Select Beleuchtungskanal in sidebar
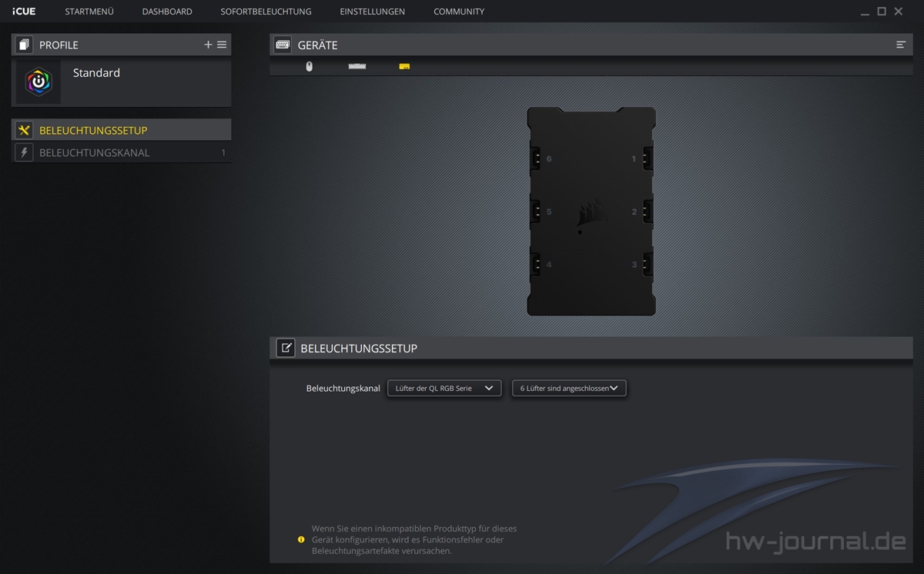 121,152
